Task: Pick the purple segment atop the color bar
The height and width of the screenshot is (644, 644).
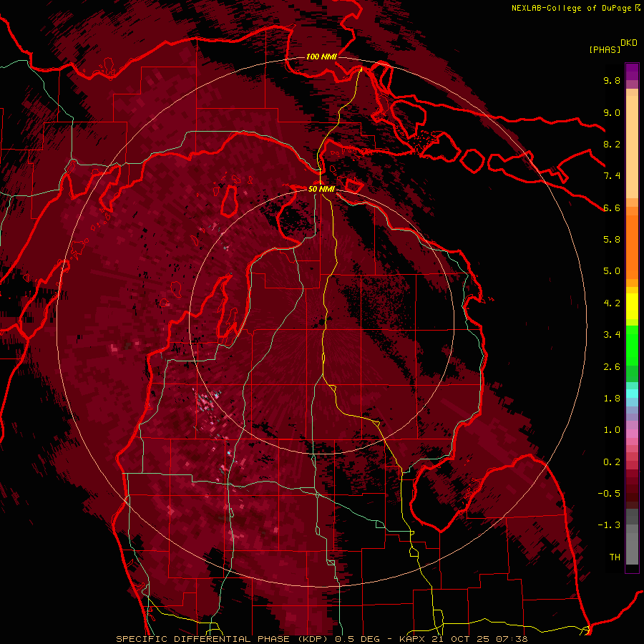Action: coord(632,72)
